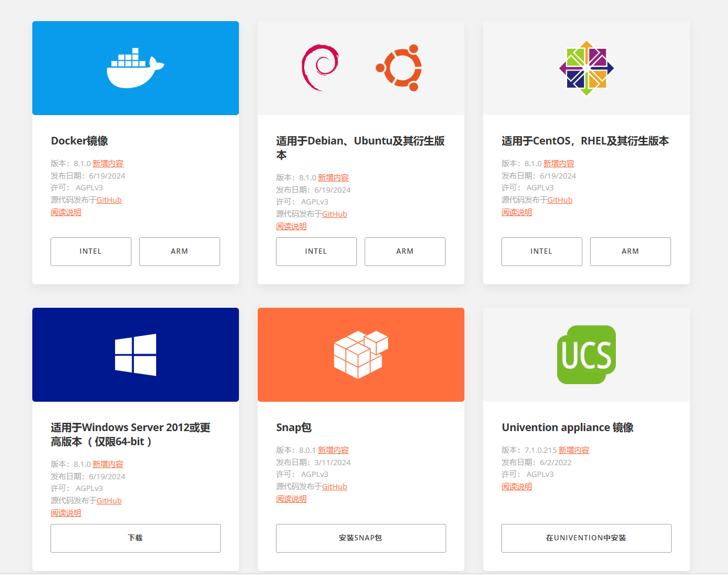Screen dimensions: 728x575
Task: Click the 安装SNAP包 button
Action: pos(361,538)
